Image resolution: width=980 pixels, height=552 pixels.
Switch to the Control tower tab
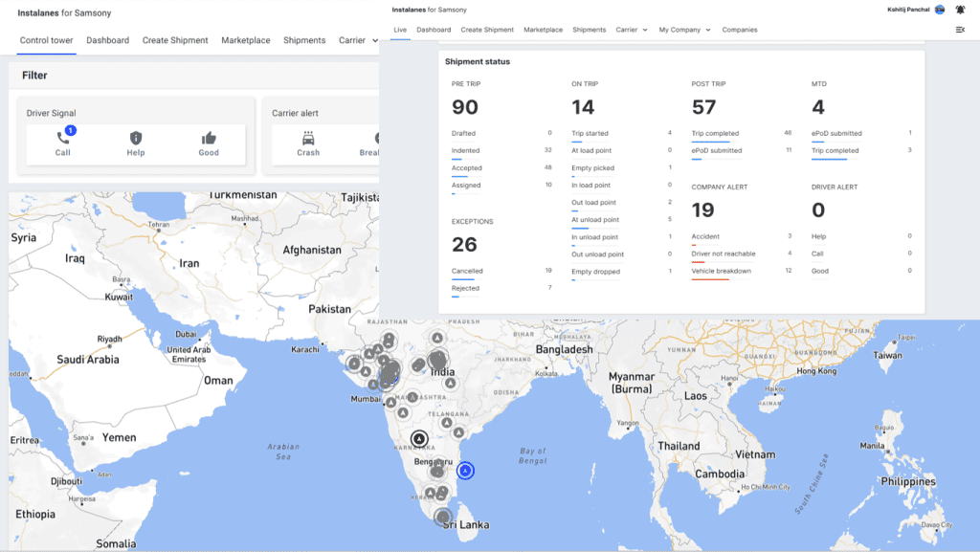click(46, 40)
